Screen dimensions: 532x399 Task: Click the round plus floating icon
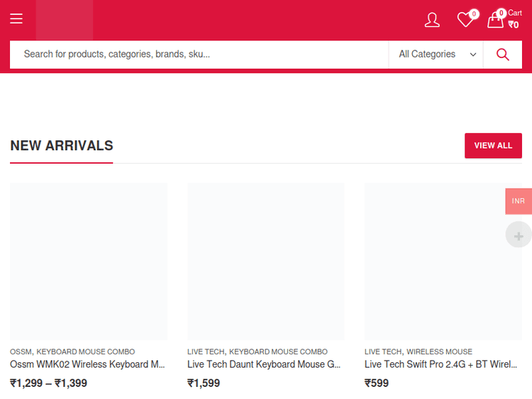519,235
